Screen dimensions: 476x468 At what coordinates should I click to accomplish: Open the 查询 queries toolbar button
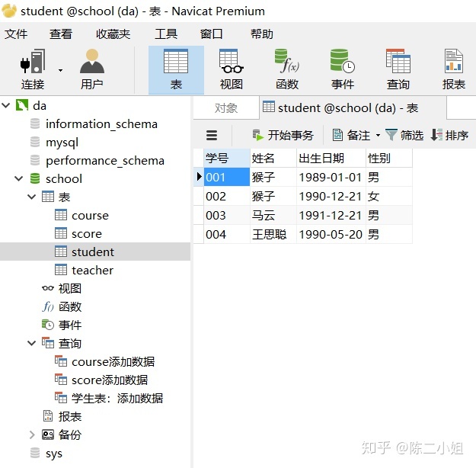coord(398,69)
